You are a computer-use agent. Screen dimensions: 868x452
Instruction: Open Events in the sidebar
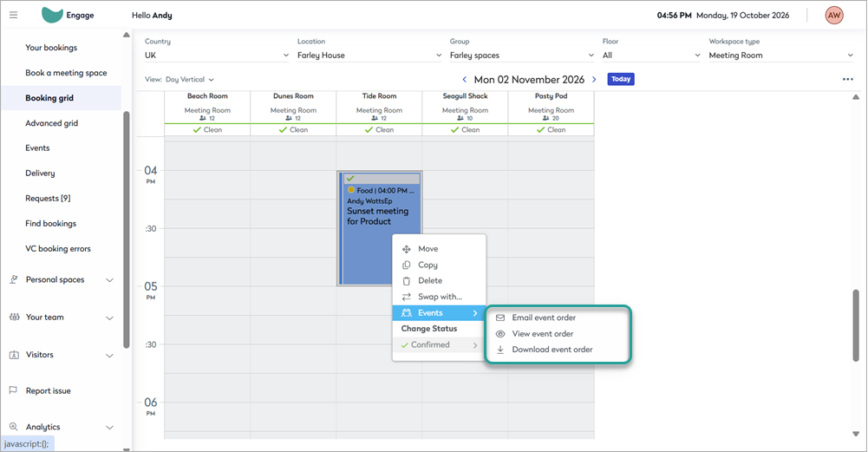tap(37, 147)
